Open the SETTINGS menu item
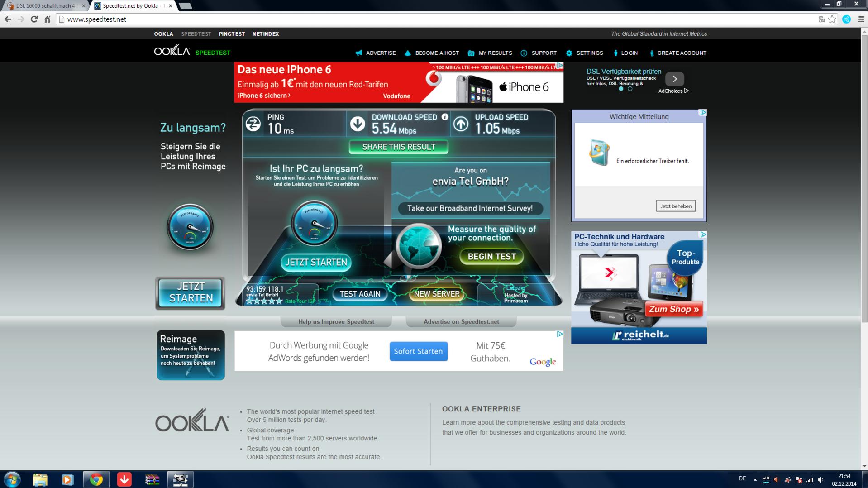Image resolution: width=868 pixels, height=488 pixels. coord(584,53)
